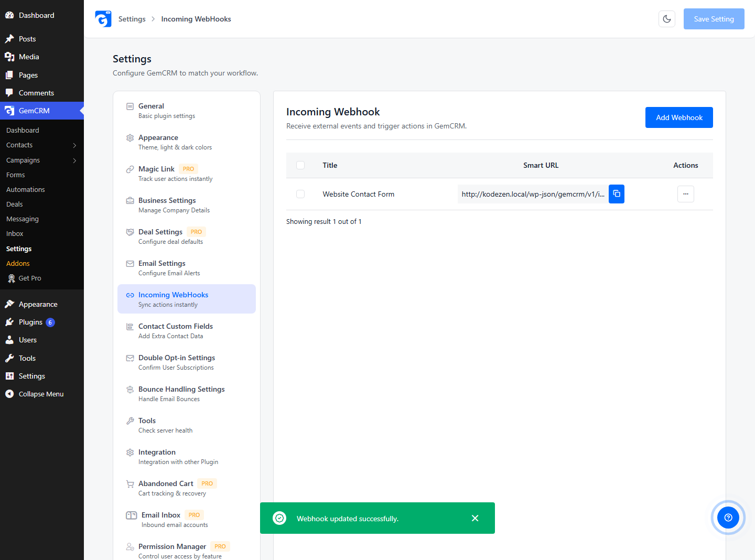The width and height of the screenshot is (755, 560).
Task: Copy the Smart URL to clipboard
Action: coord(617,194)
